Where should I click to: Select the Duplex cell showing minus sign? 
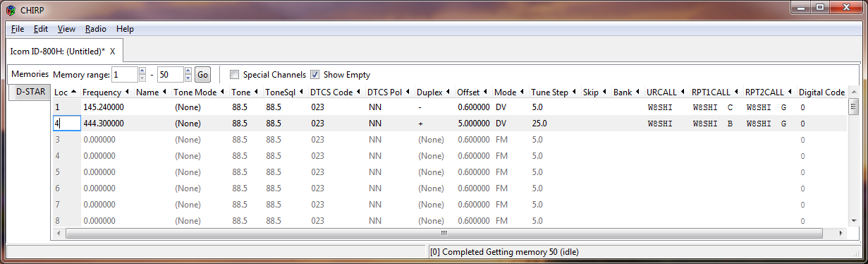point(435,107)
